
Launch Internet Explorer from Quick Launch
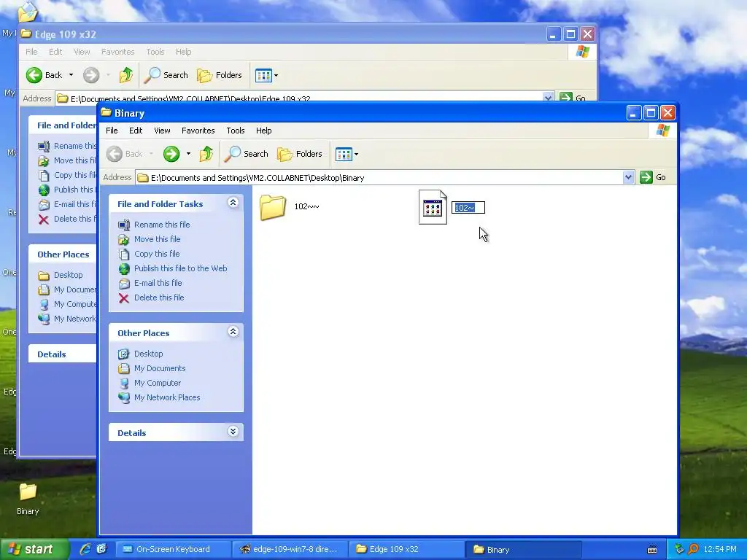click(86, 549)
